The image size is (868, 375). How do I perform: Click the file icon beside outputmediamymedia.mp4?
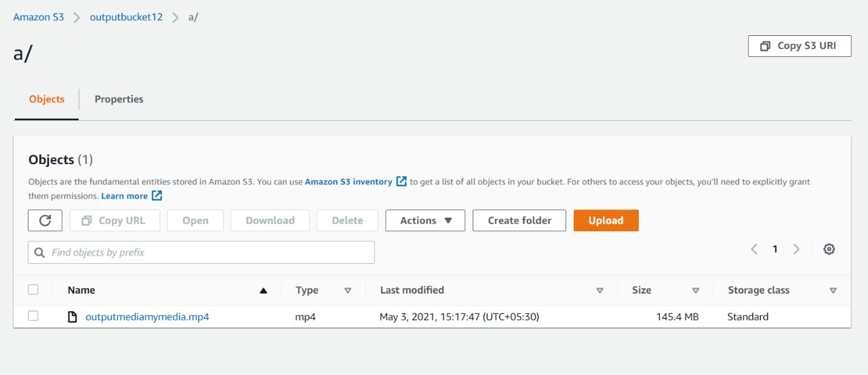pos(73,317)
